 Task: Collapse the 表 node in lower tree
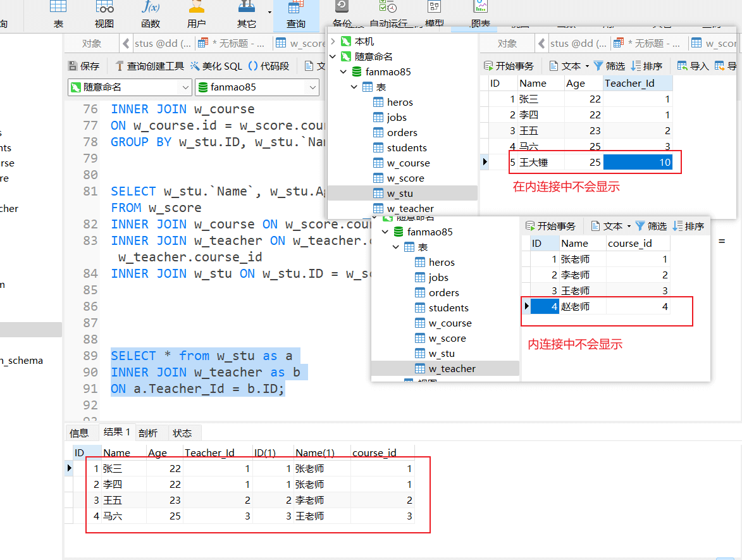click(395, 247)
